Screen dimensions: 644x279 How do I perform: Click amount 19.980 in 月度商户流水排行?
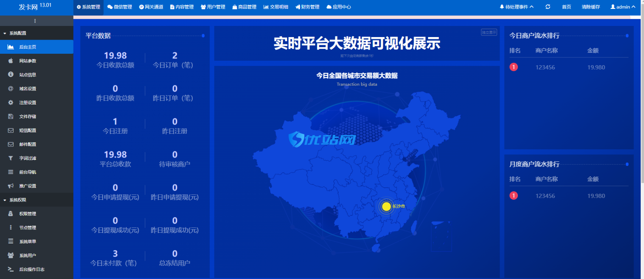[596, 196]
